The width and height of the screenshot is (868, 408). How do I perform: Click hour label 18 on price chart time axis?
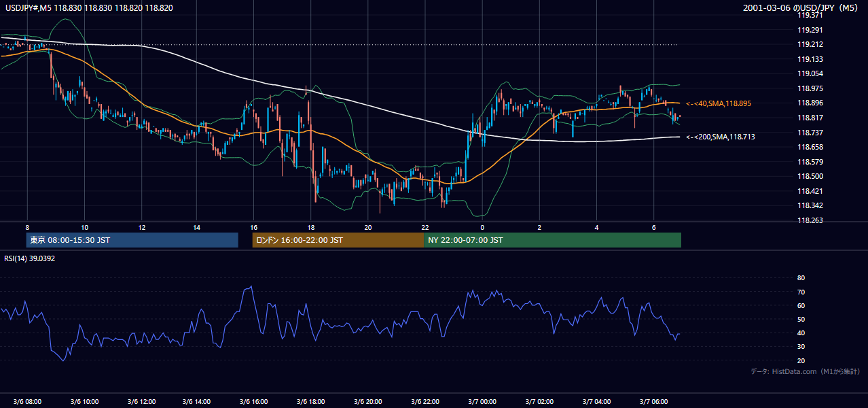coord(311,227)
